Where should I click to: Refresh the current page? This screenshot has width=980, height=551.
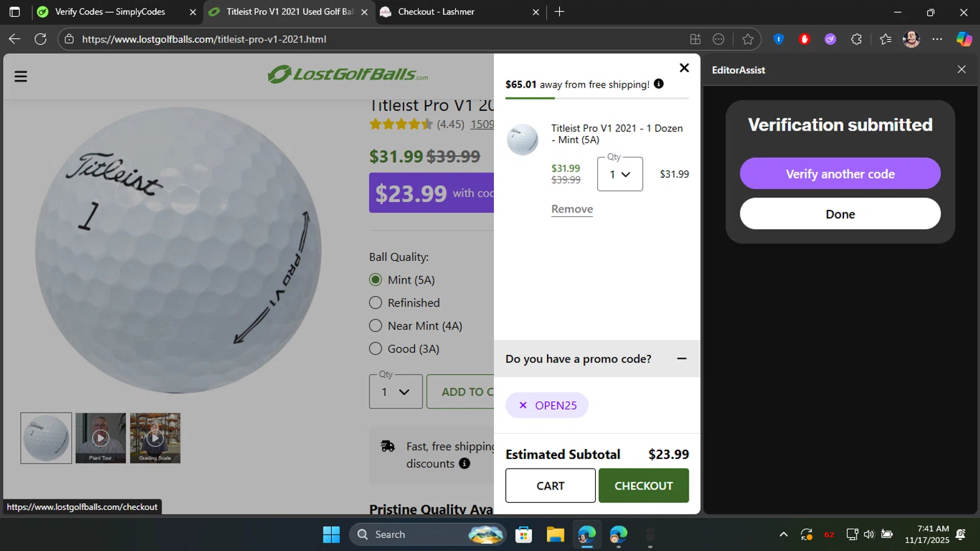[x=41, y=39]
